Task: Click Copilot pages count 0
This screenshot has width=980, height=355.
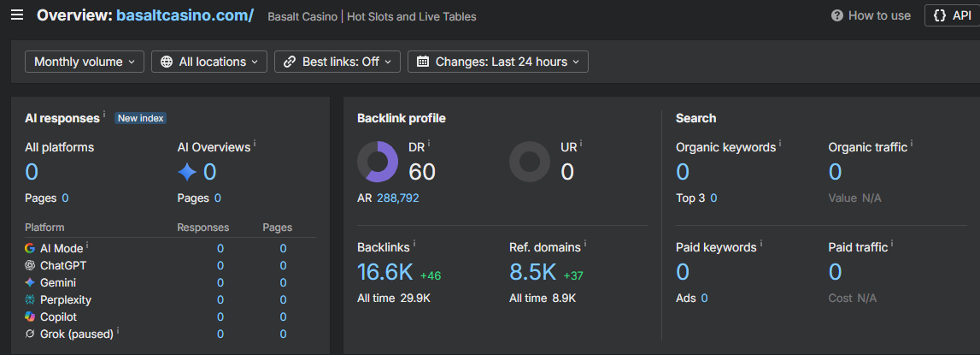Action: pos(283,317)
